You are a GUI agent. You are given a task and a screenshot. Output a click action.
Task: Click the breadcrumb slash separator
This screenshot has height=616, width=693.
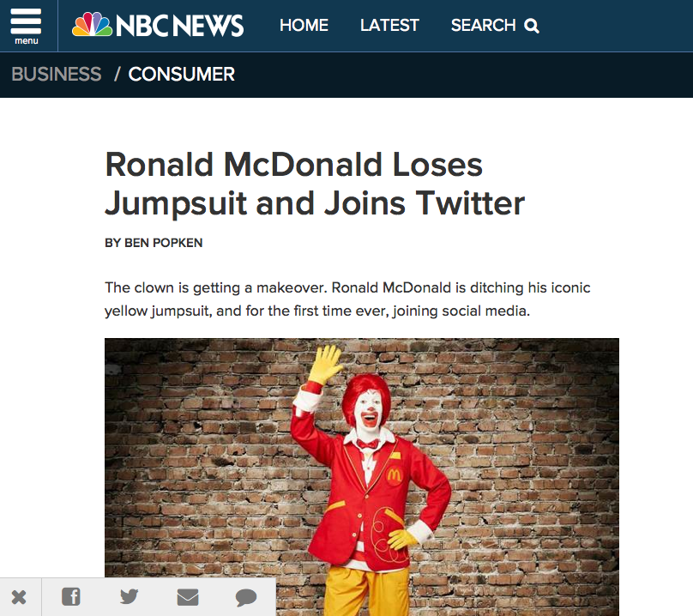118,74
